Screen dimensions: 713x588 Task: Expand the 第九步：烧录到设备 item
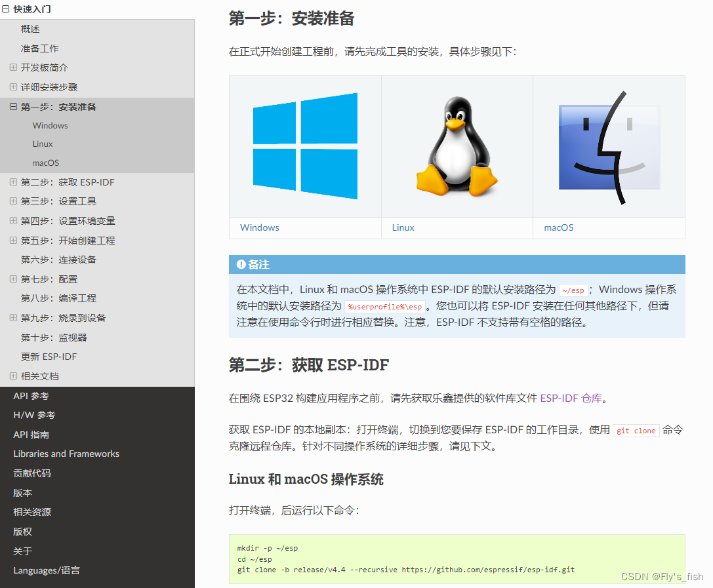pos(13,318)
